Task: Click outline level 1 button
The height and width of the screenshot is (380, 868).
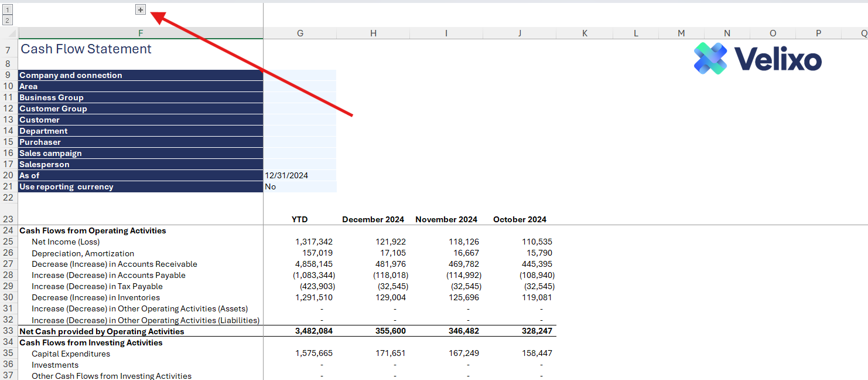Action: pos(7,10)
